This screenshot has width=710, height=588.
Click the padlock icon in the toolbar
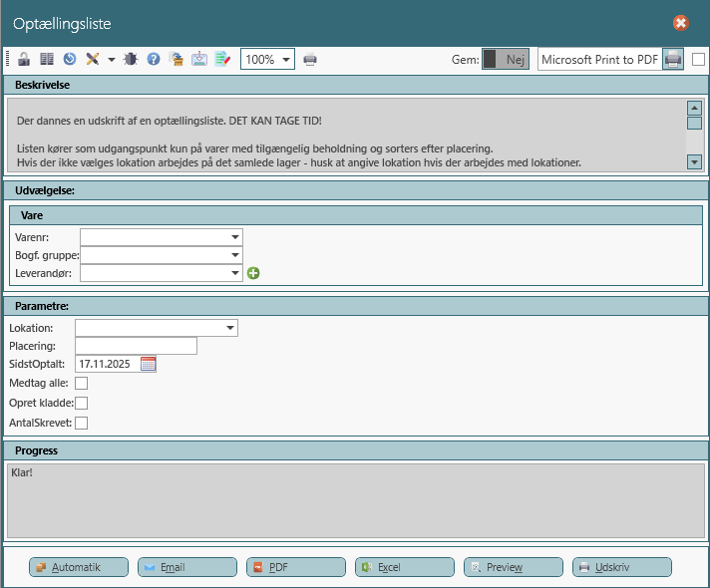click(24, 60)
